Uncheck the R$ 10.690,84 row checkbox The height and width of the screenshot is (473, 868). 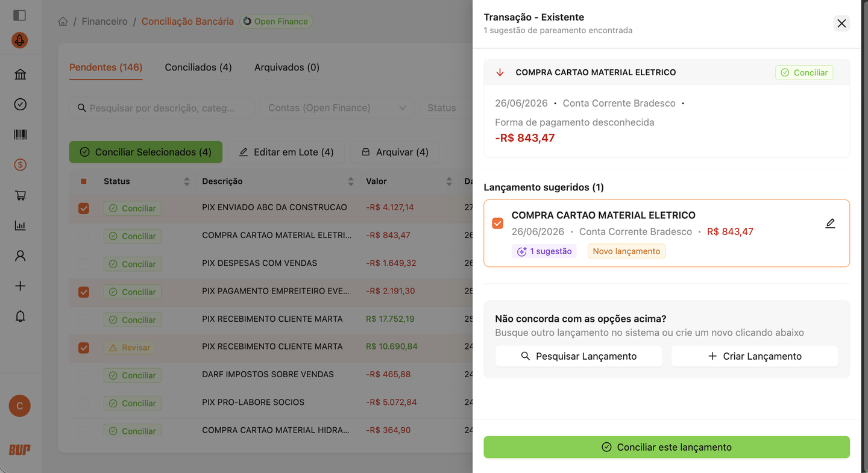tap(84, 348)
